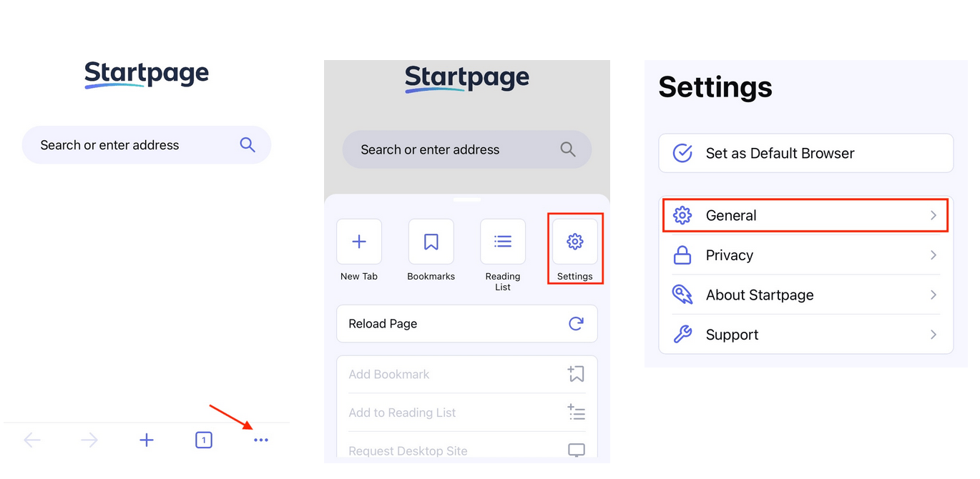
Task: Open Bookmarks tile in the menu sheet
Action: [431, 242]
